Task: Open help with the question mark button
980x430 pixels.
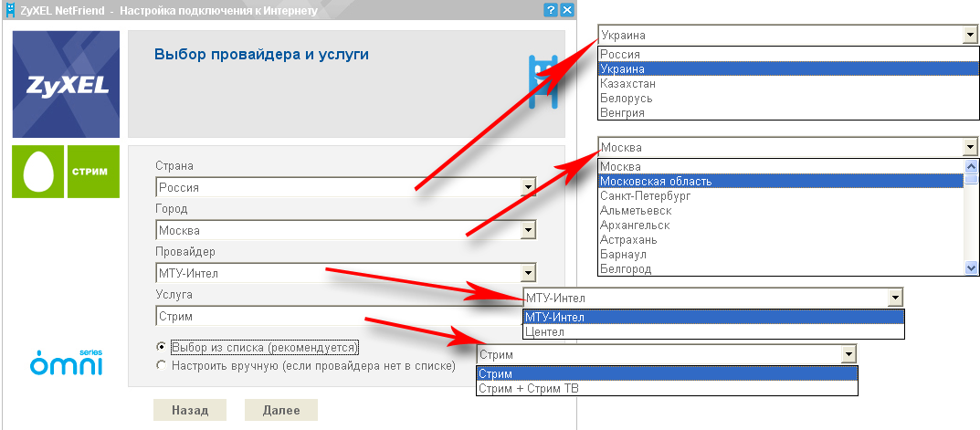Action: (x=551, y=10)
